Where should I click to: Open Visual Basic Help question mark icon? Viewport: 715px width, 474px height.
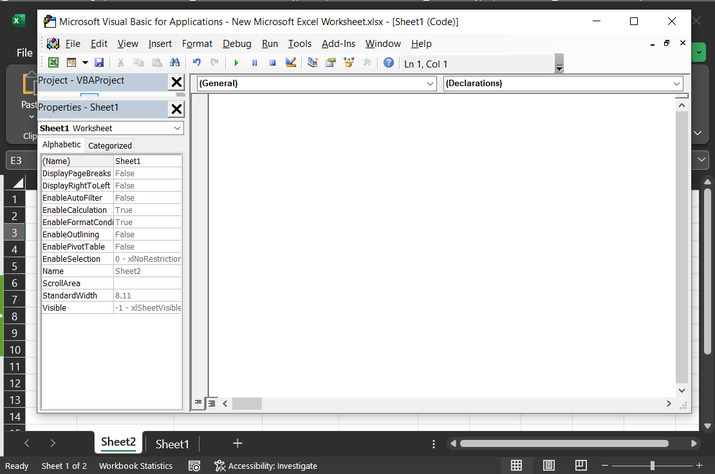click(389, 63)
